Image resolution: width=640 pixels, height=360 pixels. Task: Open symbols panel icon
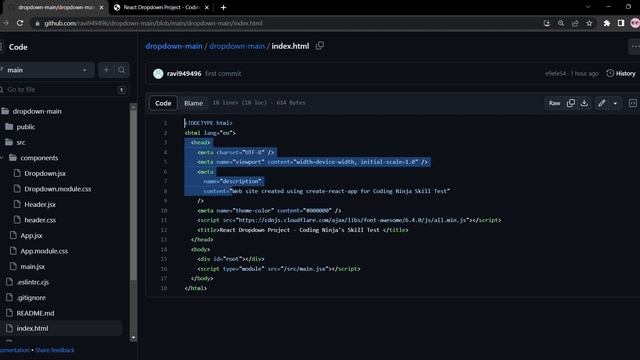(x=633, y=103)
